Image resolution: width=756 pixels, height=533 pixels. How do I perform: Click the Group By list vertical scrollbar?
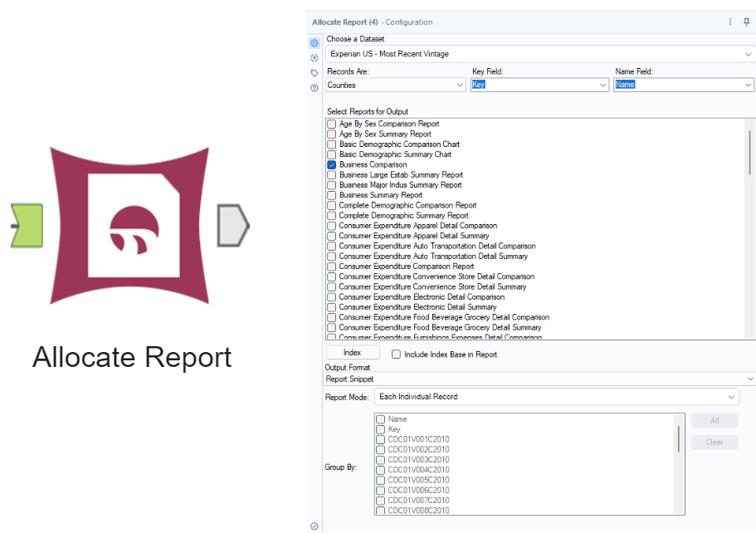pos(678,439)
